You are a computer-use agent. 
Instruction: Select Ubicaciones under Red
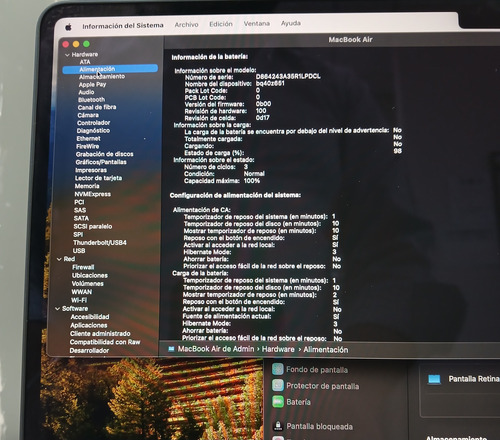click(x=90, y=275)
